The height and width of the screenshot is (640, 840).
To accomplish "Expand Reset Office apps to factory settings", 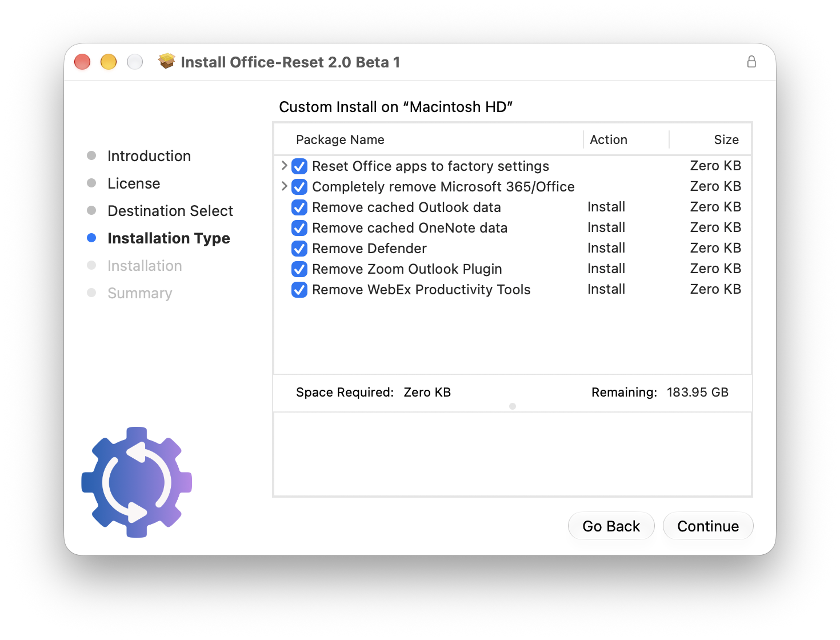I will 284,166.
